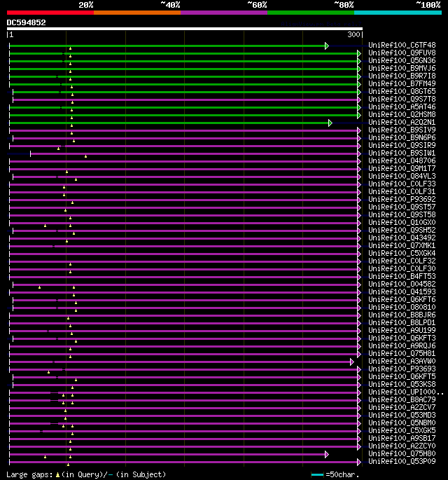Click the UniRef100_Q9ST57 label text
448x480 pixels.
point(402,207)
